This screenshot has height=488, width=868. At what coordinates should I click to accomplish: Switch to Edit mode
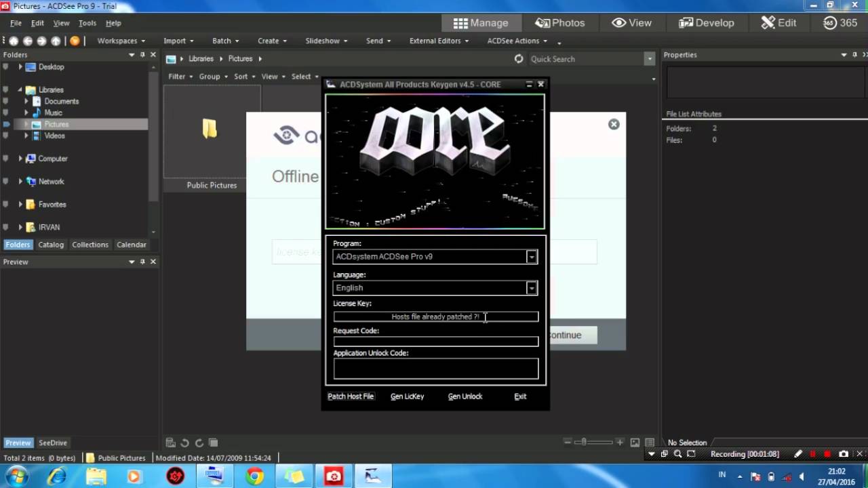[778, 22]
